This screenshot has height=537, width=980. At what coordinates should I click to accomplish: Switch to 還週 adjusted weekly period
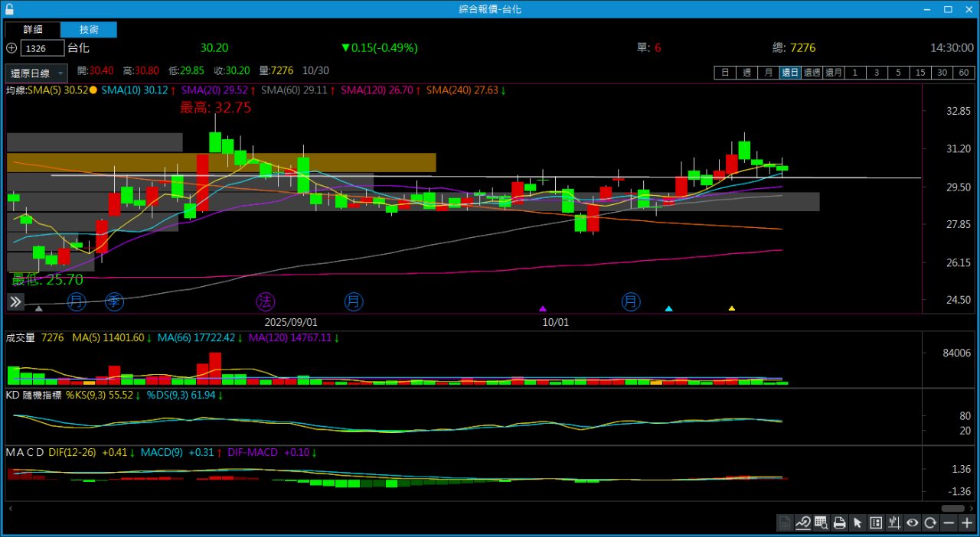coord(812,73)
